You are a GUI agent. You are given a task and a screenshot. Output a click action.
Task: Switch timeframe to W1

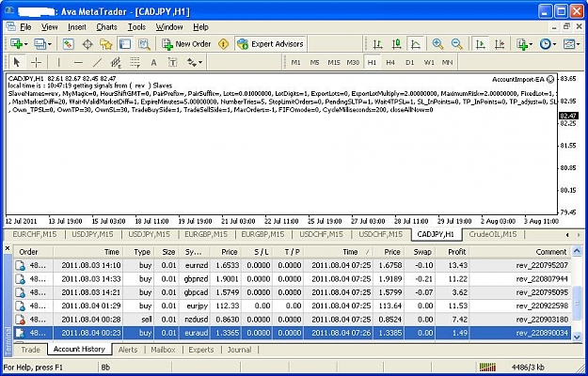click(x=429, y=63)
